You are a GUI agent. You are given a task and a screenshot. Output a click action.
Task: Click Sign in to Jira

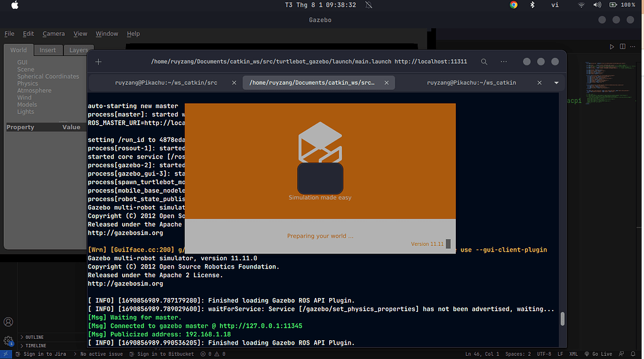click(x=41, y=354)
